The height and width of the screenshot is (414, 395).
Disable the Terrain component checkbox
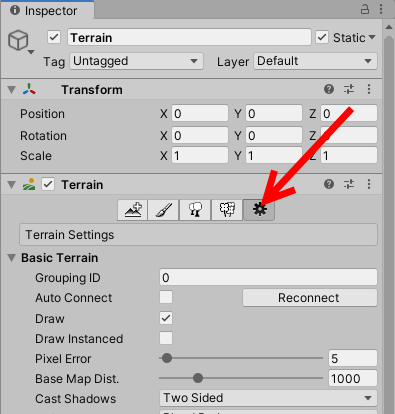coord(48,184)
